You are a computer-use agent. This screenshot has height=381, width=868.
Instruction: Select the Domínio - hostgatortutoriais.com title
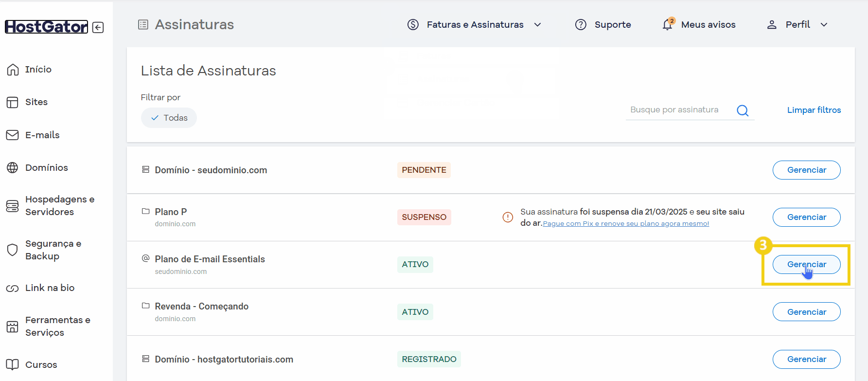pos(224,360)
